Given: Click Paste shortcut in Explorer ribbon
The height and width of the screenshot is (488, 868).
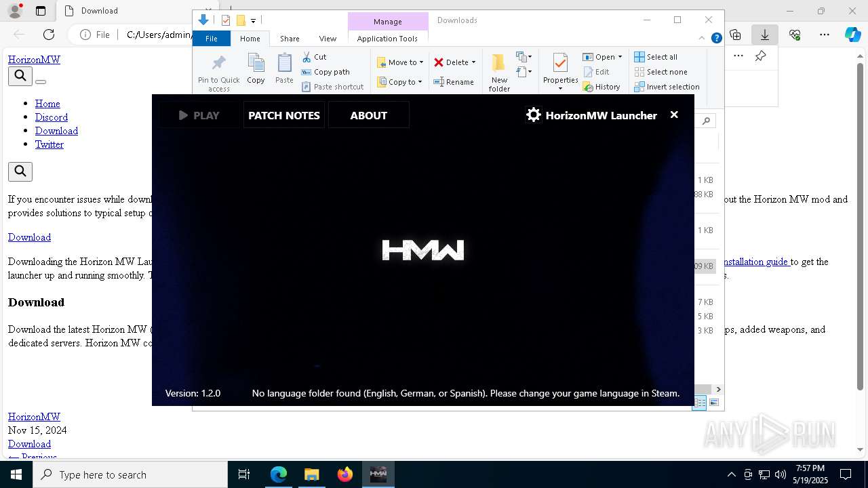Looking at the screenshot, I should coord(332,87).
